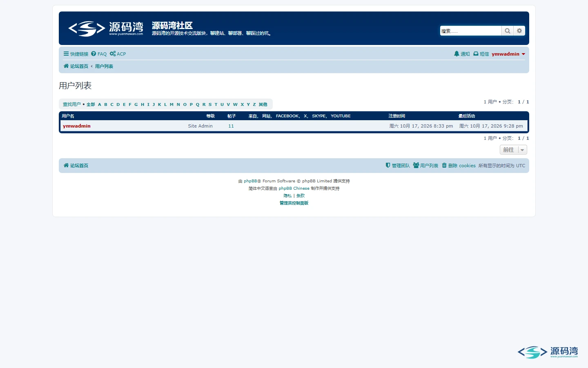This screenshot has width=588, height=368.
Task: Click 用户列表 breadcrumb link
Action: [x=104, y=66]
